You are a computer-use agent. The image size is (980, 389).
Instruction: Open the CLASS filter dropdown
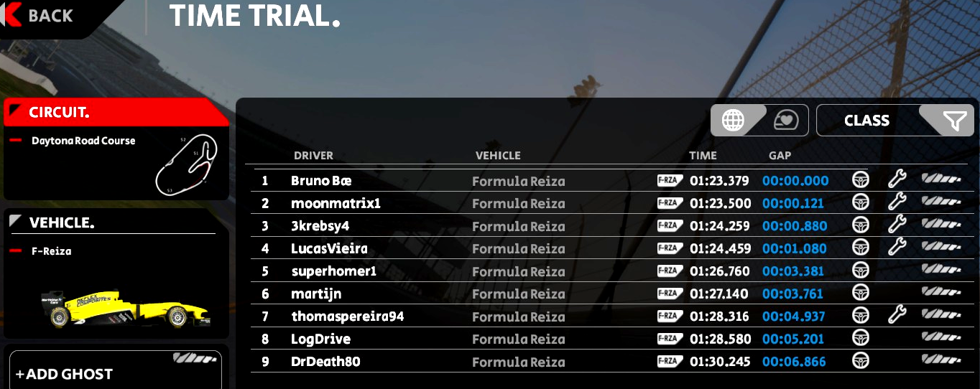tap(895, 121)
